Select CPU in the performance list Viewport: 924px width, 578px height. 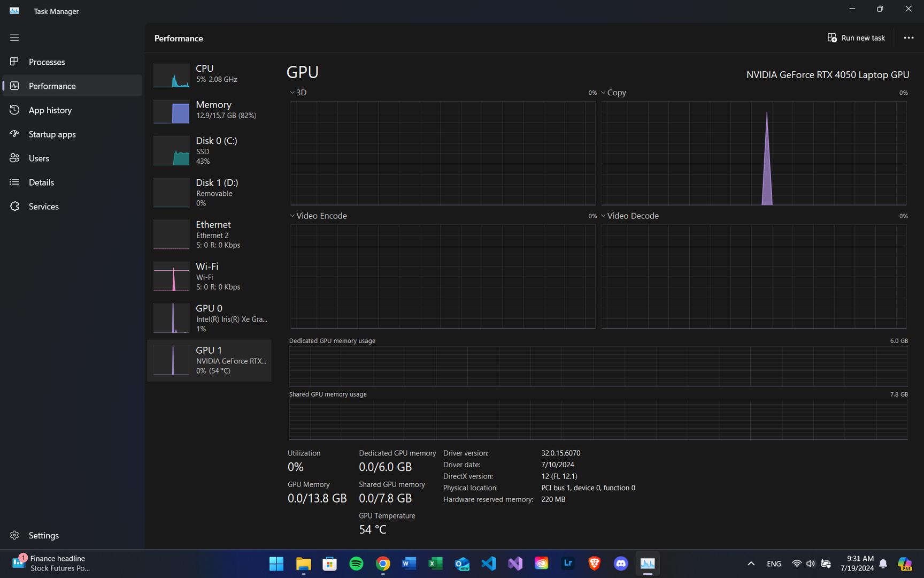point(209,74)
